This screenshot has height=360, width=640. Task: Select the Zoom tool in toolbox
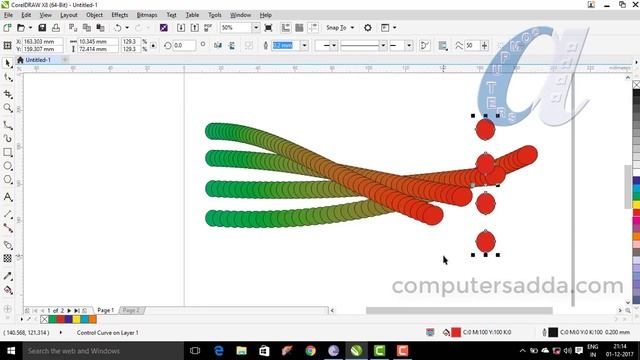(7, 108)
